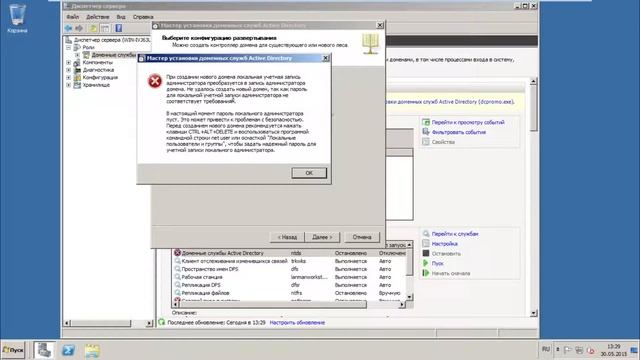Click the ntds service name cell
Image resolution: width=640 pixels, height=360 pixels.
point(296,253)
